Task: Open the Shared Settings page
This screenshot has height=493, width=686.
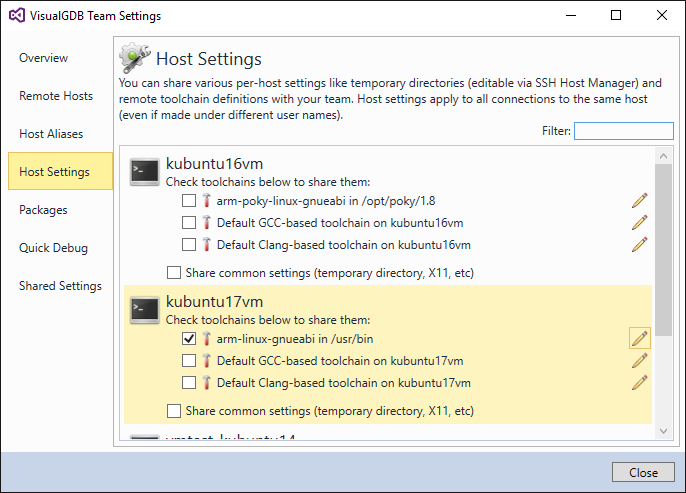Action: (60, 286)
